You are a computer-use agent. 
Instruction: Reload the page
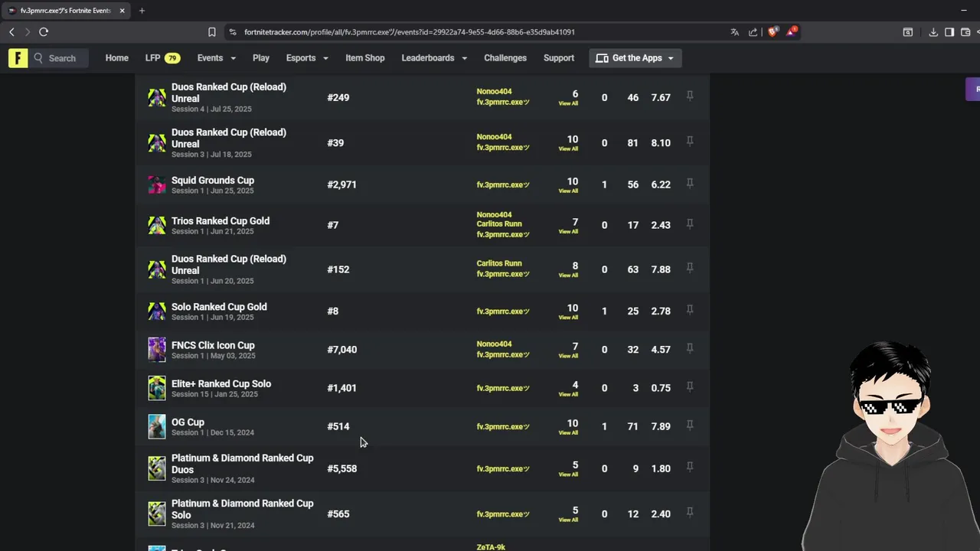44,32
